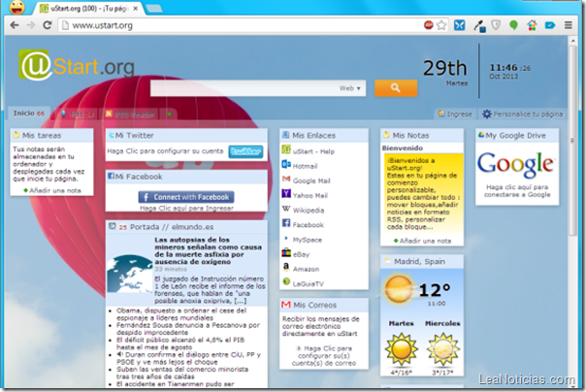Open the autopsias de los mineros headline
Viewport: 586px width, 392px height.
pyautogui.click(x=209, y=250)
